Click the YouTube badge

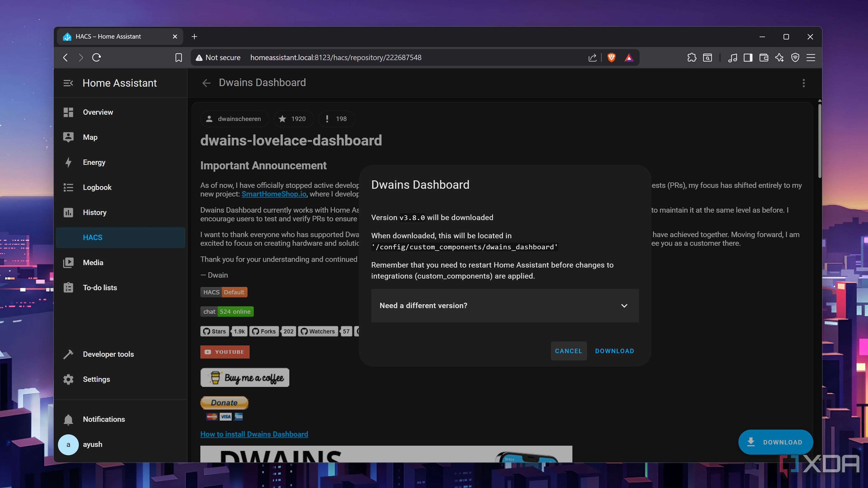coord(225,352)
